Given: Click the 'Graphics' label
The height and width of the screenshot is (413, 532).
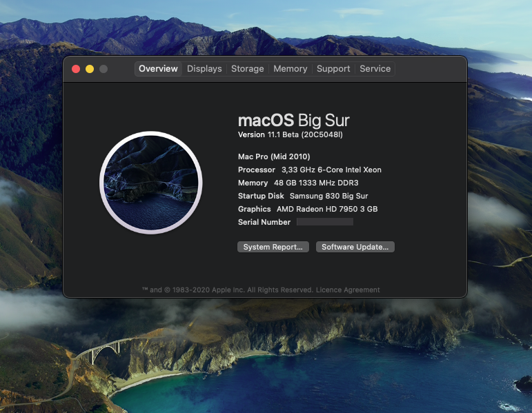Looking at the screenshot, I should coord(255,209).
